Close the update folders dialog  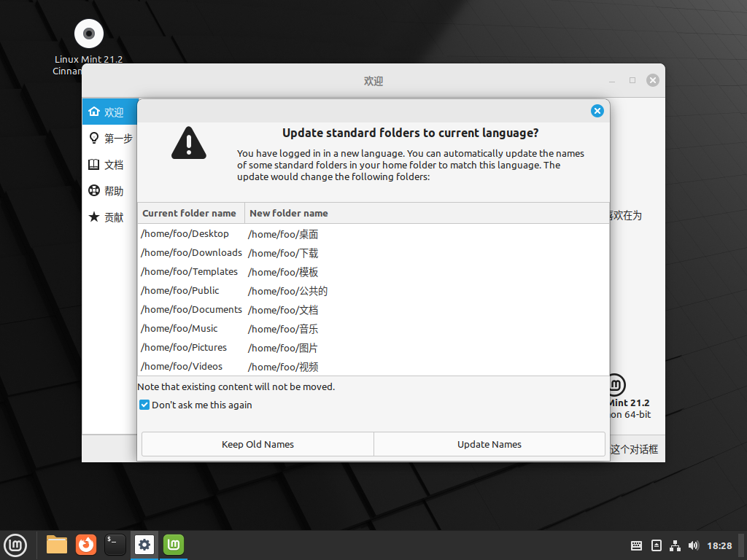coord(597,111)
